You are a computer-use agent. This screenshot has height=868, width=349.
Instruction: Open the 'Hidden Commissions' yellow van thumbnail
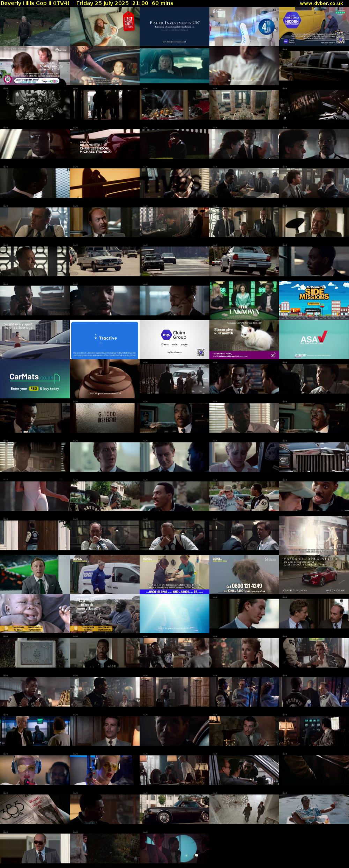pos(314,27)
